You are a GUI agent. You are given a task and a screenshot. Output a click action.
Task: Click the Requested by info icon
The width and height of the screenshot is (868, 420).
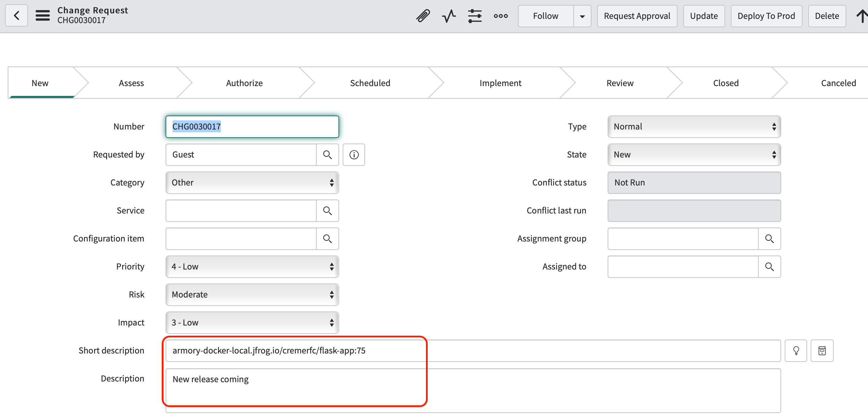tap(354, 155)
